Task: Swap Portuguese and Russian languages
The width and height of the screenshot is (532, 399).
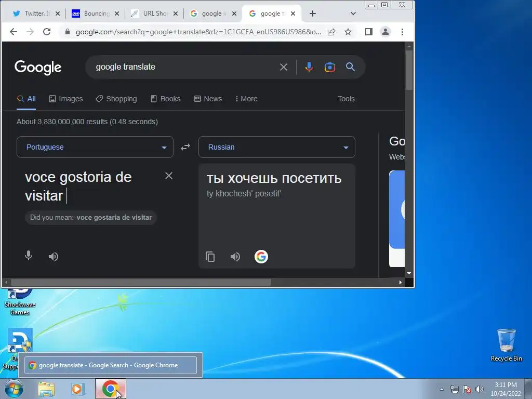Action: pyautogui.click(x=185, y=147)
